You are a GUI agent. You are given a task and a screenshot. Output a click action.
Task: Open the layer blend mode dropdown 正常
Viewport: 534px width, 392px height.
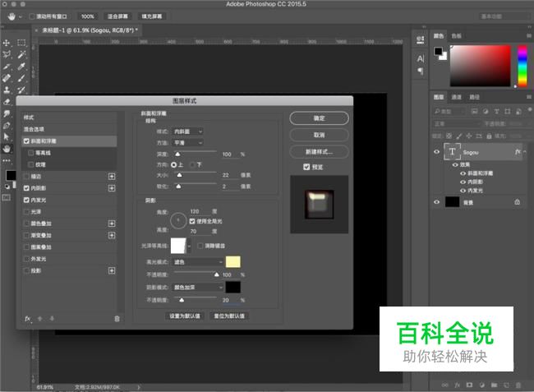(x=456, y=123)
